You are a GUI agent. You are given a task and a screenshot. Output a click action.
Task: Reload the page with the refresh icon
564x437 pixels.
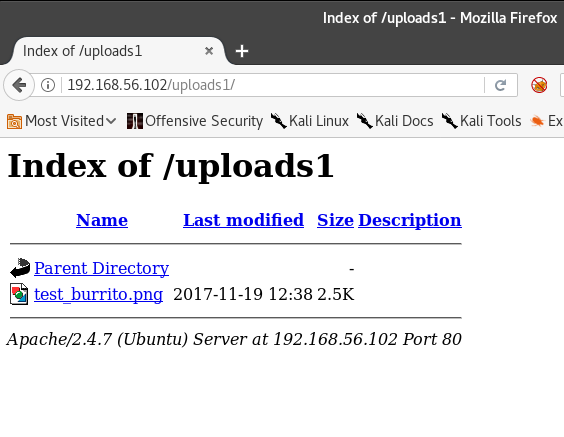(500, 85)
